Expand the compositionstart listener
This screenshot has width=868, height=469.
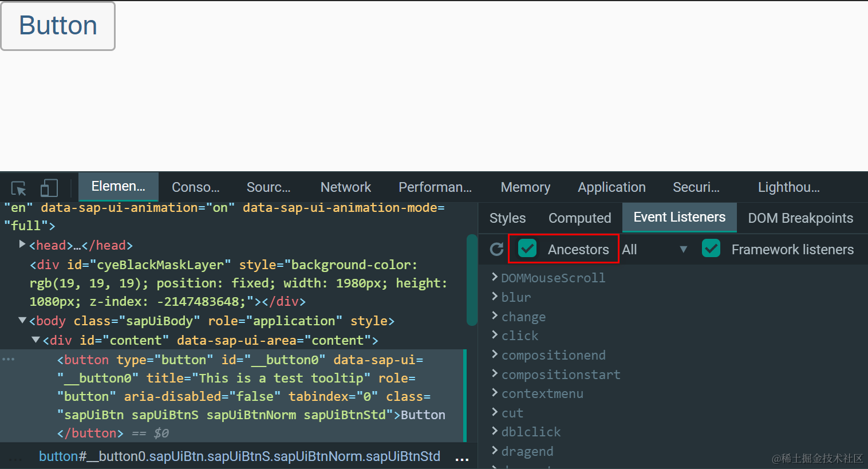pos(495,374)
